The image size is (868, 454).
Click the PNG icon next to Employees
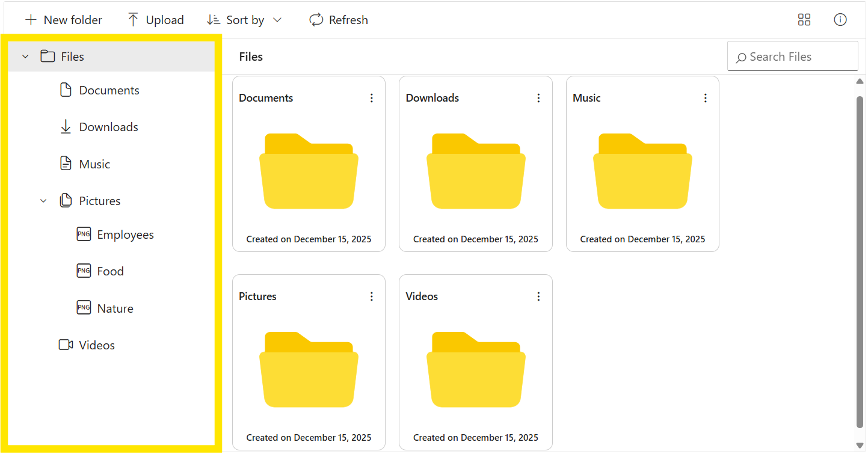[x=84, y=234]
